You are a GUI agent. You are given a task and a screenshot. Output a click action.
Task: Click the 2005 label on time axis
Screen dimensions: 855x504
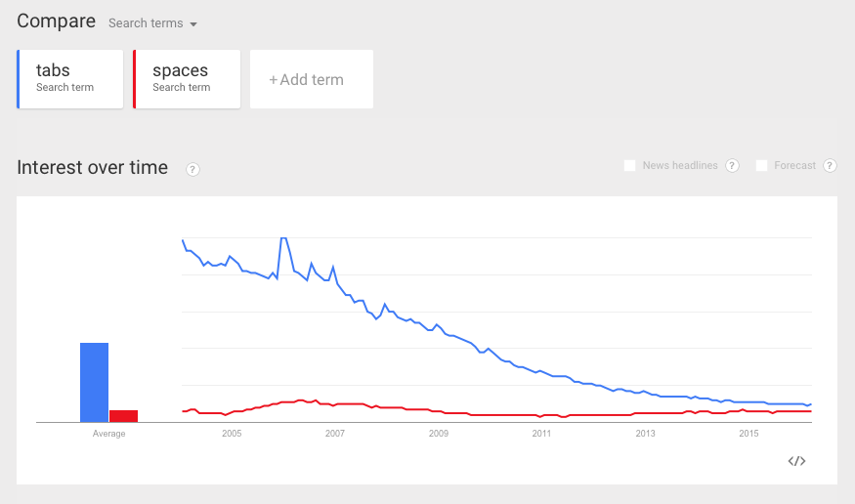tap(232, 434)
